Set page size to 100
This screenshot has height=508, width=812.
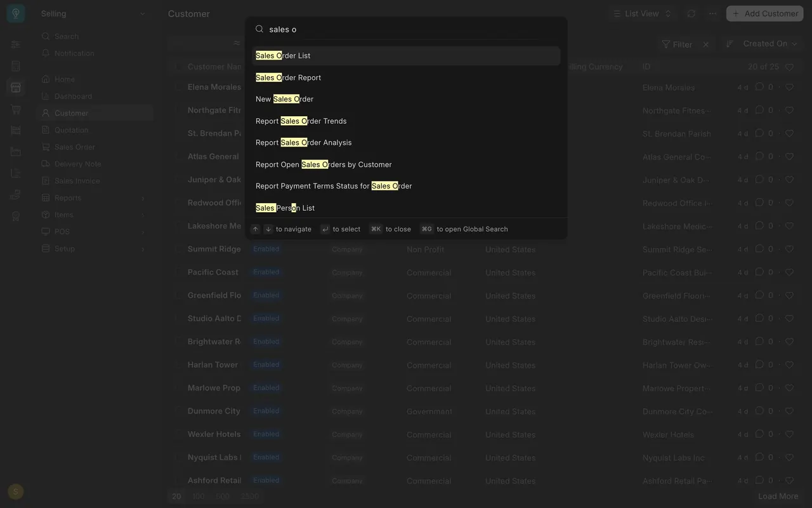198,497
